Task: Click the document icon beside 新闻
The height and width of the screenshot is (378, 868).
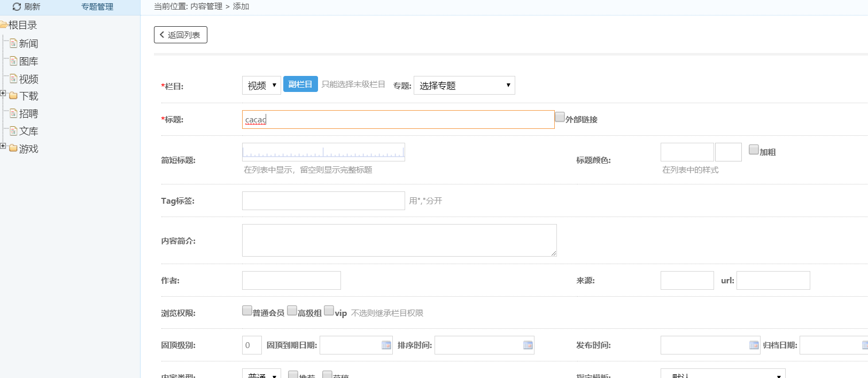Action: (x=14, y=43)
